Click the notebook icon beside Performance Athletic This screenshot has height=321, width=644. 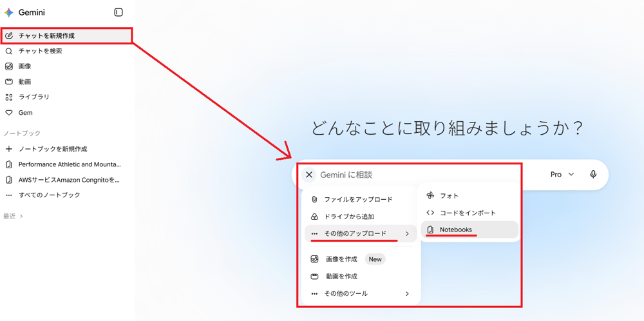point(9,164)
